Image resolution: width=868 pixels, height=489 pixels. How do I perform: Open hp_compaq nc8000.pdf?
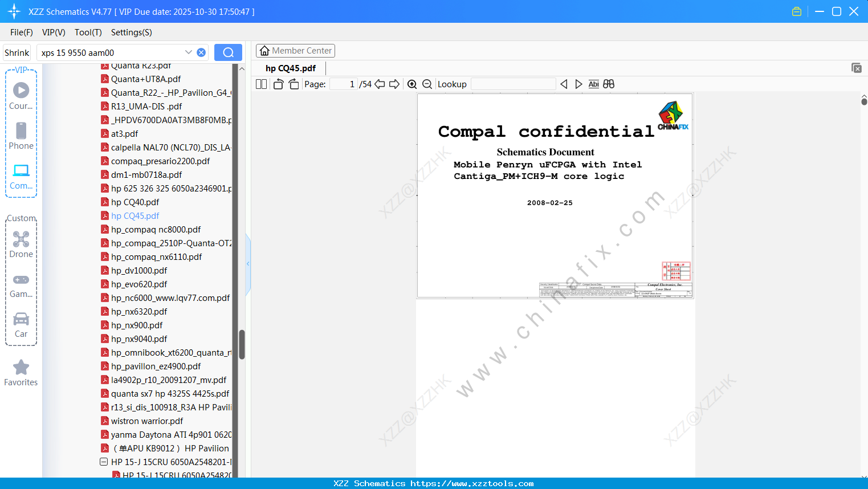tap(156, 230)
